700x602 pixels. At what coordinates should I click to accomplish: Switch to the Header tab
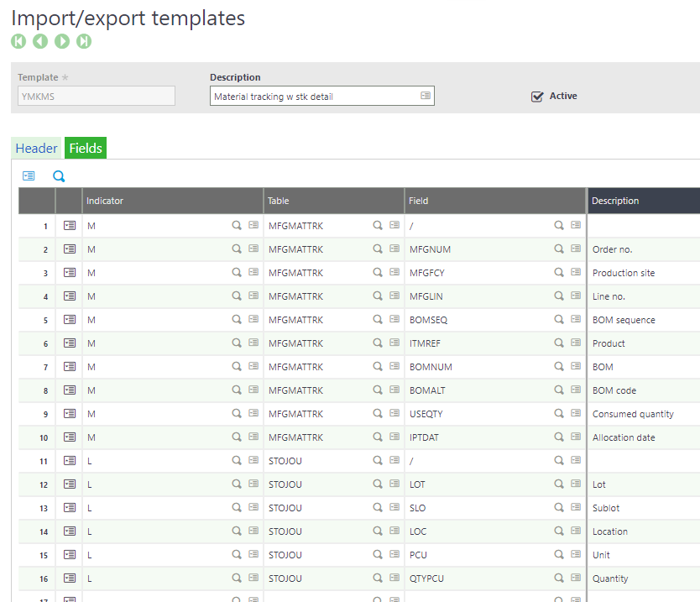(x=36, y=148)
